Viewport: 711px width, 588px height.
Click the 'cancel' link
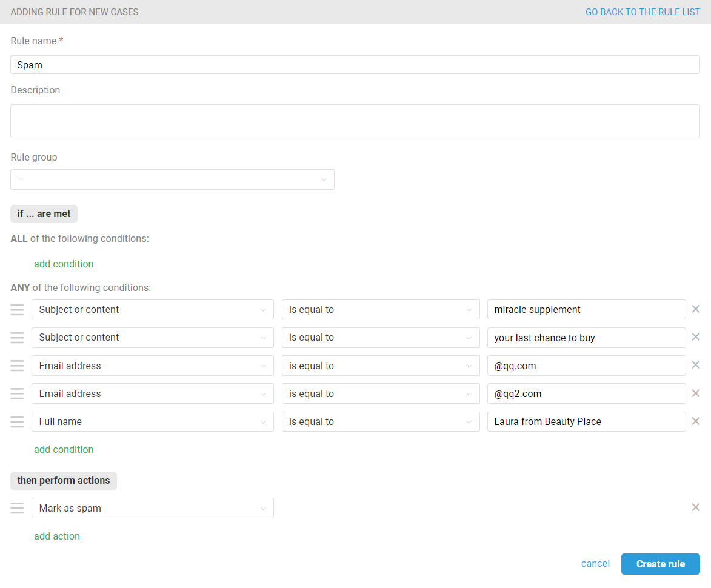coord(595,564)
